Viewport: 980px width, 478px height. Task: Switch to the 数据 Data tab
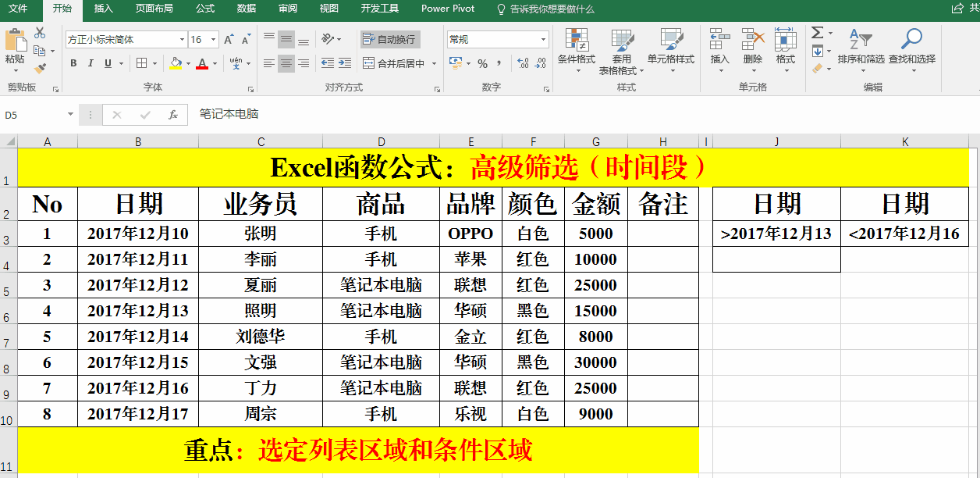(x=246, y=9)
